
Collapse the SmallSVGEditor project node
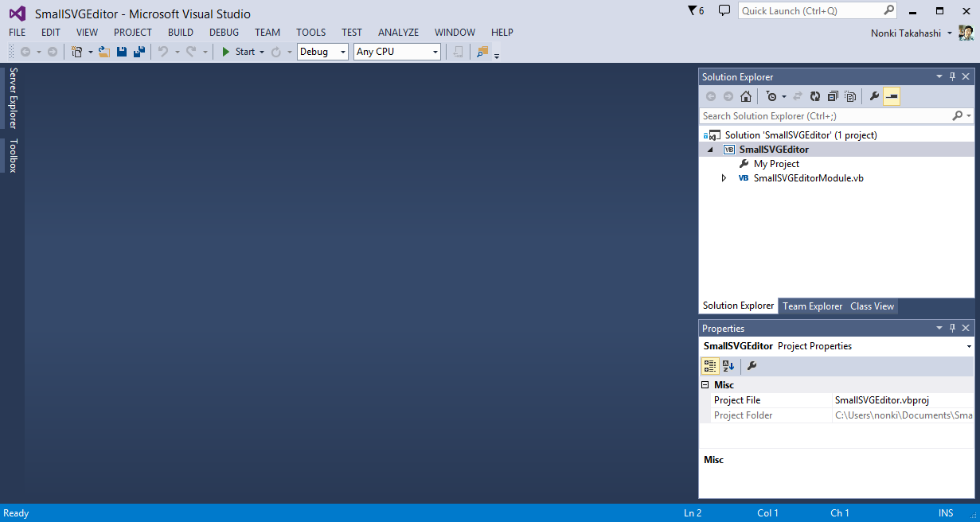point(710,150)
